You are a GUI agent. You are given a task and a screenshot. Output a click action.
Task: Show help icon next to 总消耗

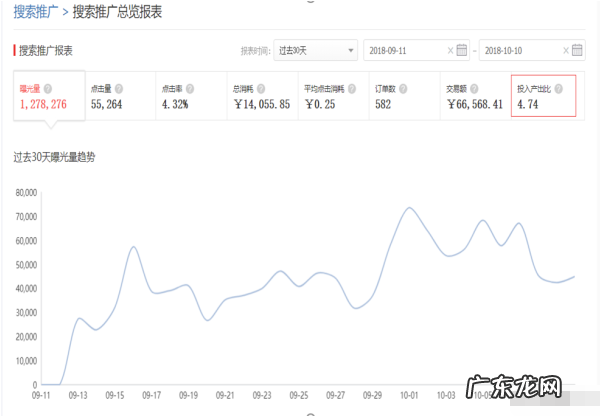click(261, 89)
